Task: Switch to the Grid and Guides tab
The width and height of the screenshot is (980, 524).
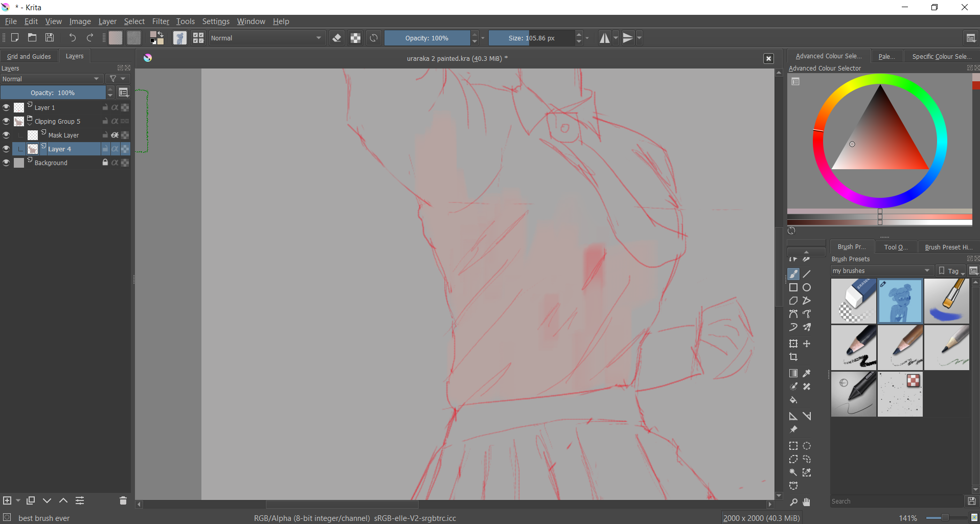Action: click(29, 56)
